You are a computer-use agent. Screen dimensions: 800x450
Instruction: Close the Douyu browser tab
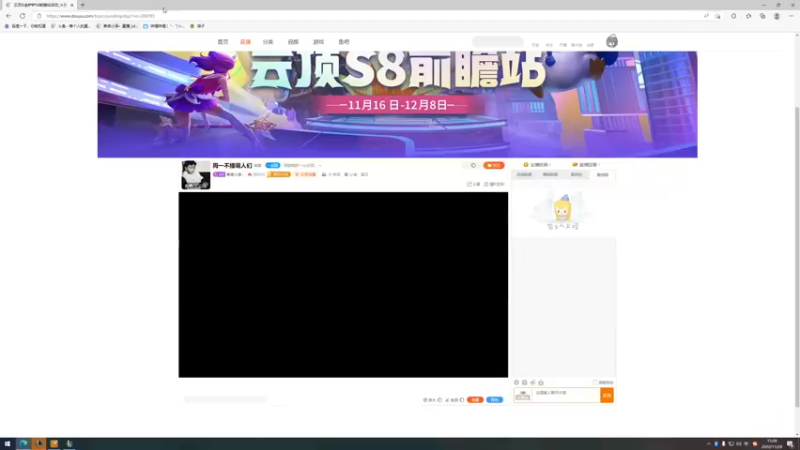[72, 5]
